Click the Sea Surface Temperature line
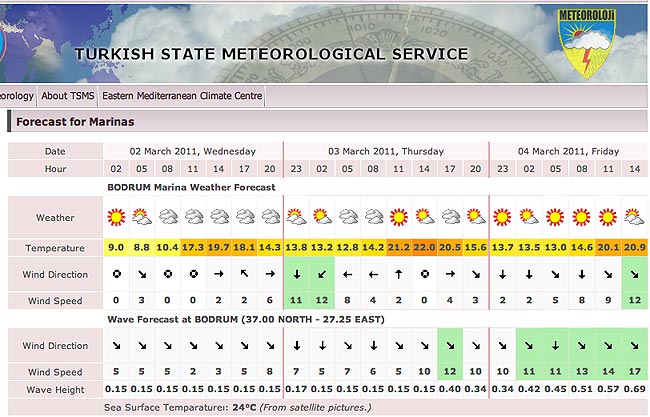This screenshot has height=417, width=650. tap(238, 407)
